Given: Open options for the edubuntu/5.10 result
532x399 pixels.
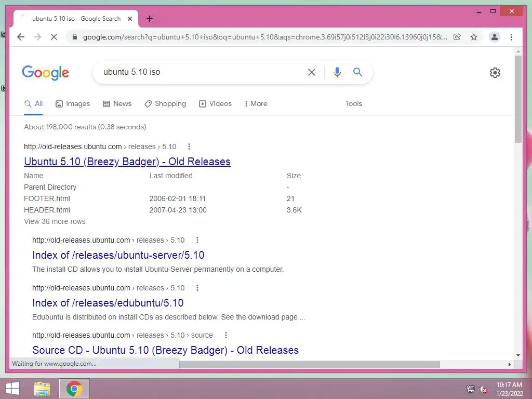Looking at the screenshot, I should (197, 288).
